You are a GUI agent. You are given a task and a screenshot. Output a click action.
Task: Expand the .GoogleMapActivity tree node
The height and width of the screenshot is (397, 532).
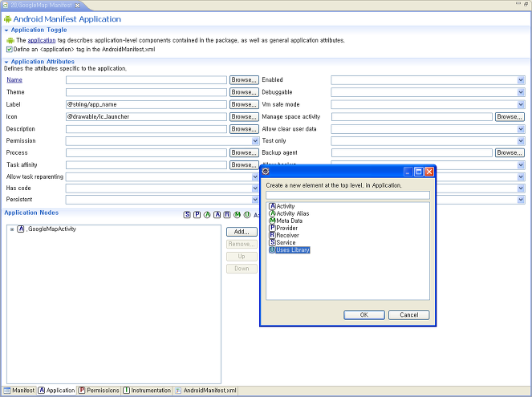[x=12, y=229]
